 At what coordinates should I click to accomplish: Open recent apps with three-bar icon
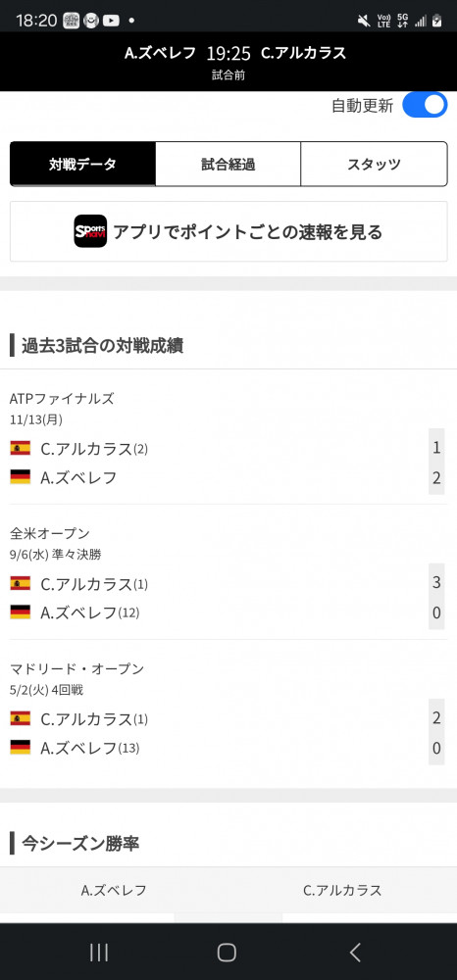[x=99, y=952]
